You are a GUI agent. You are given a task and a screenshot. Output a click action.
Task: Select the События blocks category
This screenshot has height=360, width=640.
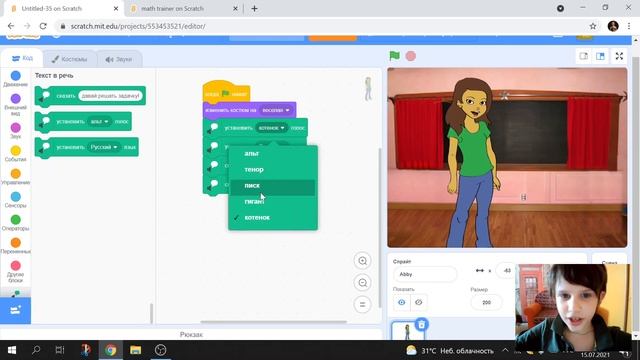click(x=16, y=154)
